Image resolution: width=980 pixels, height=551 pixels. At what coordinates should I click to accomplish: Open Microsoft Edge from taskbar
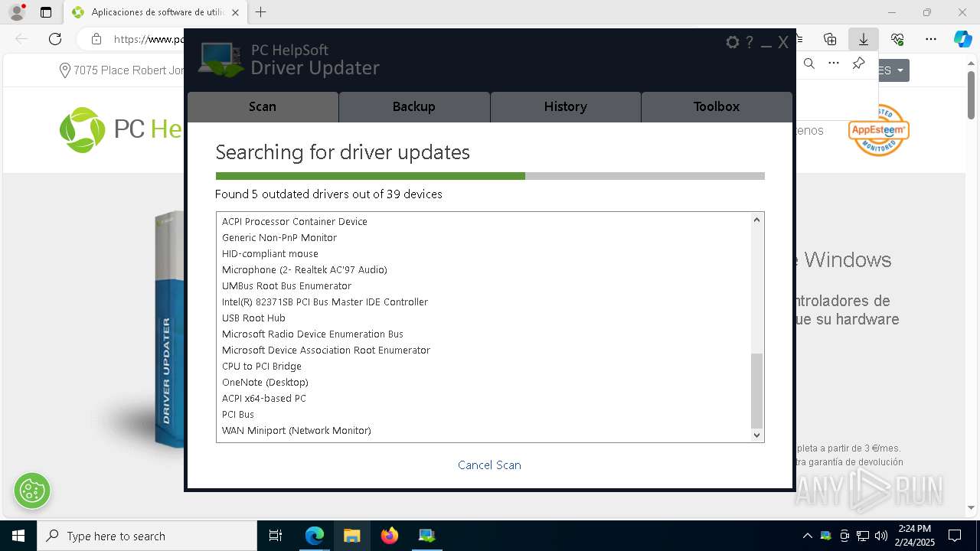(x=315, y=536)
